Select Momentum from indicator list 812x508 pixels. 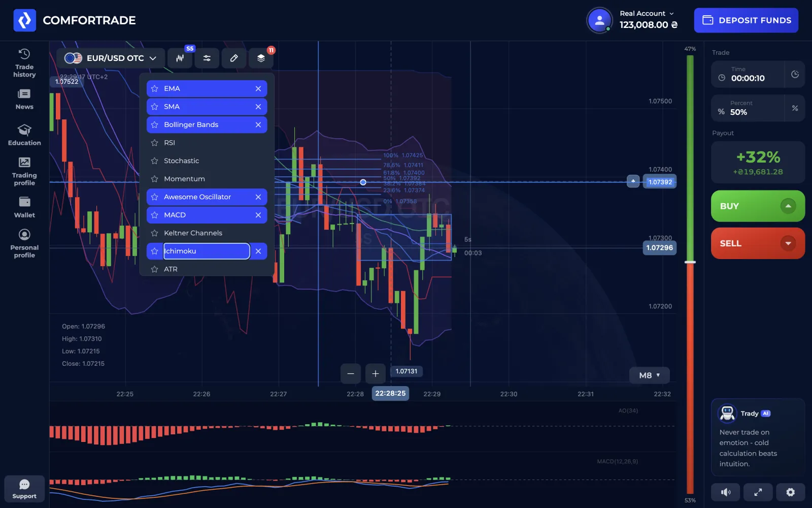(207, 179)
